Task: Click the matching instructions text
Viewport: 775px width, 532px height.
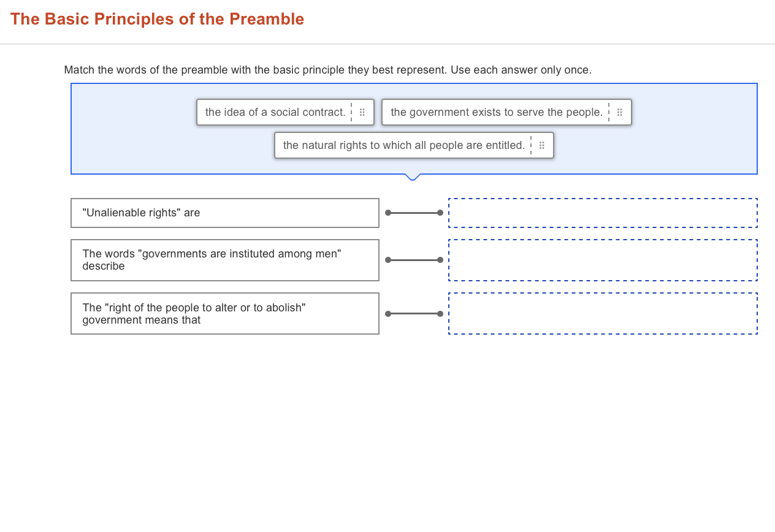Action: point(328,70)
